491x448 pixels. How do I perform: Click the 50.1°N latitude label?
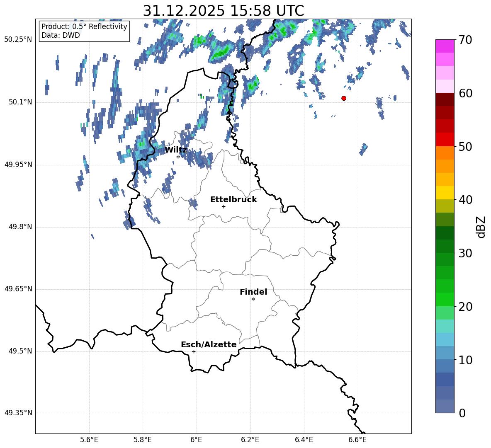click(x=20, y=102)
